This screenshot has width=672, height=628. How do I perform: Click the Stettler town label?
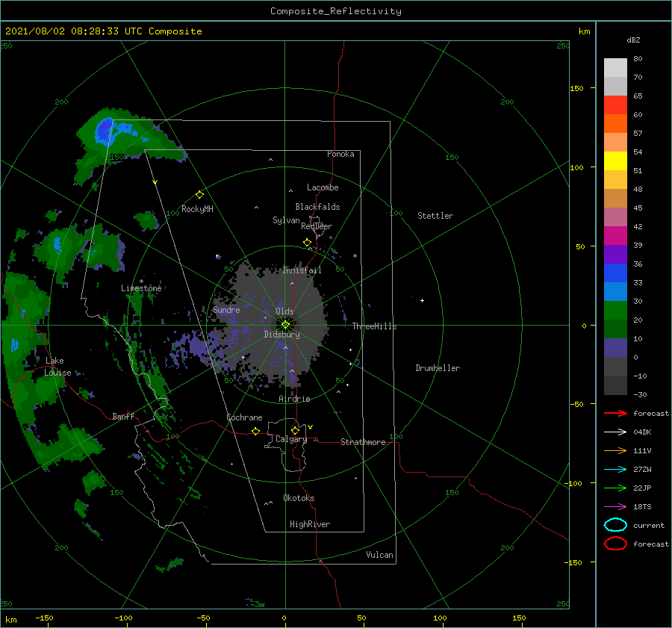point(435,216)
